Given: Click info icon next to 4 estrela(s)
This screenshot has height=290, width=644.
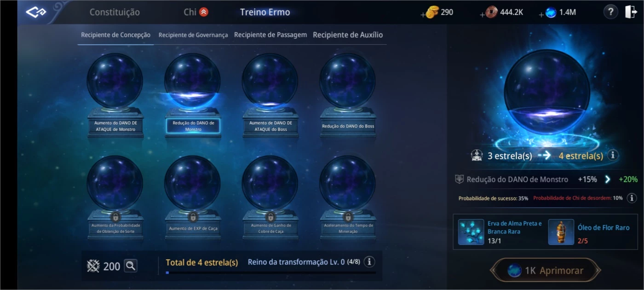Looking at the screenshot, I should (x=612, y=155).
